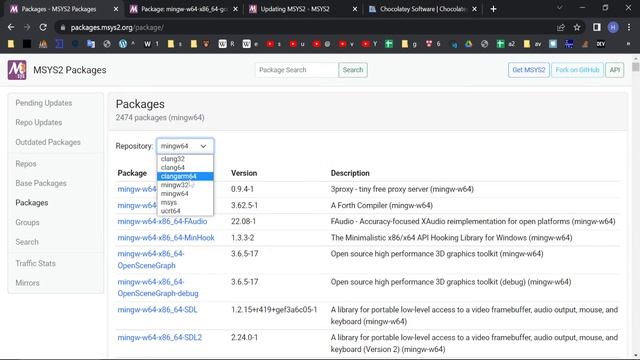Click version 22.08-1 cell
Screen dimensions: 640x360
coord(243,221)
